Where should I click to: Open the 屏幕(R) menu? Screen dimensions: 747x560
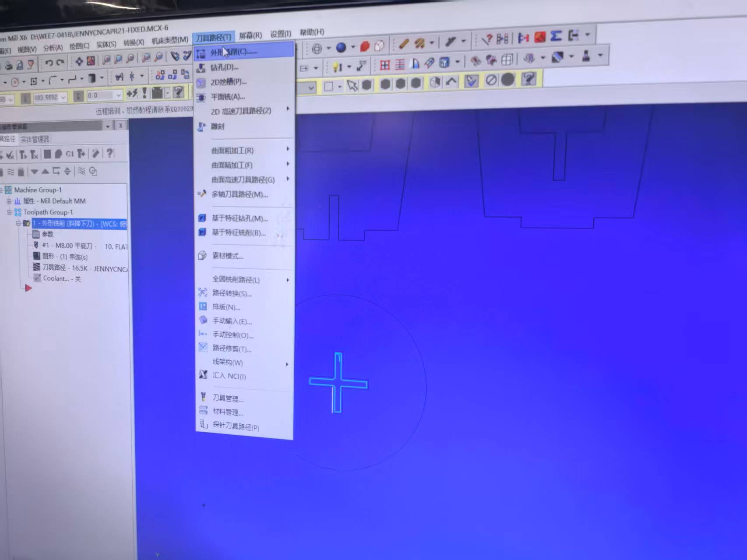pyautogui.click(x=250, y=35)
